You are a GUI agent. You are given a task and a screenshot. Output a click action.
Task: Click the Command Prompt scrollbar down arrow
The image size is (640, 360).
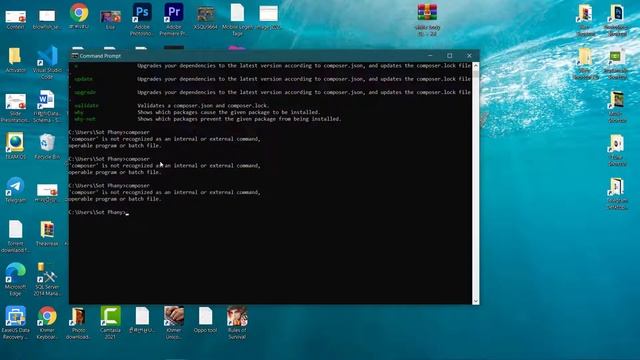click(x=476, y=301)
